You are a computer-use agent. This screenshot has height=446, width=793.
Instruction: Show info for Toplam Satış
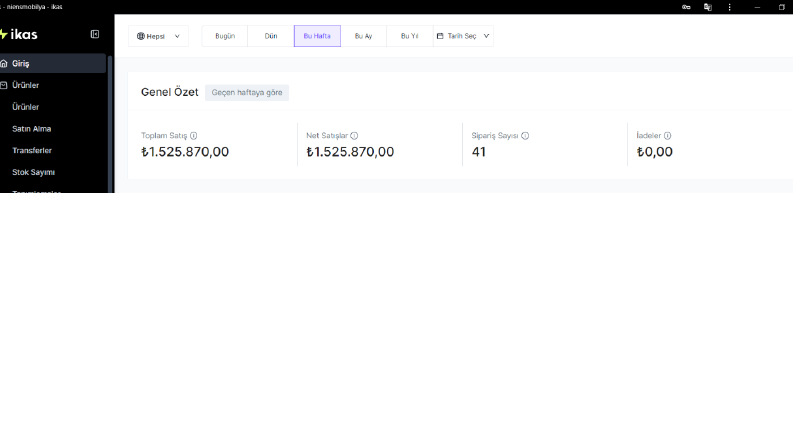[x=194, y=136]
